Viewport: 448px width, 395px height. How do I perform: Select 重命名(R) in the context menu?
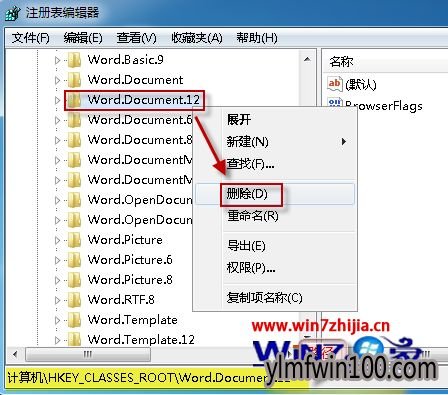coord(253,216)
